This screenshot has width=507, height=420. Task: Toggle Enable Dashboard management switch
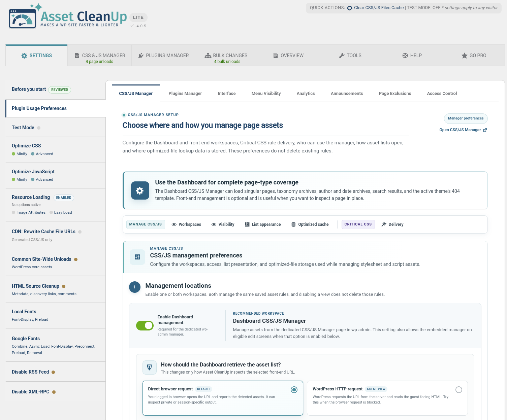click(x=145, y=325)
